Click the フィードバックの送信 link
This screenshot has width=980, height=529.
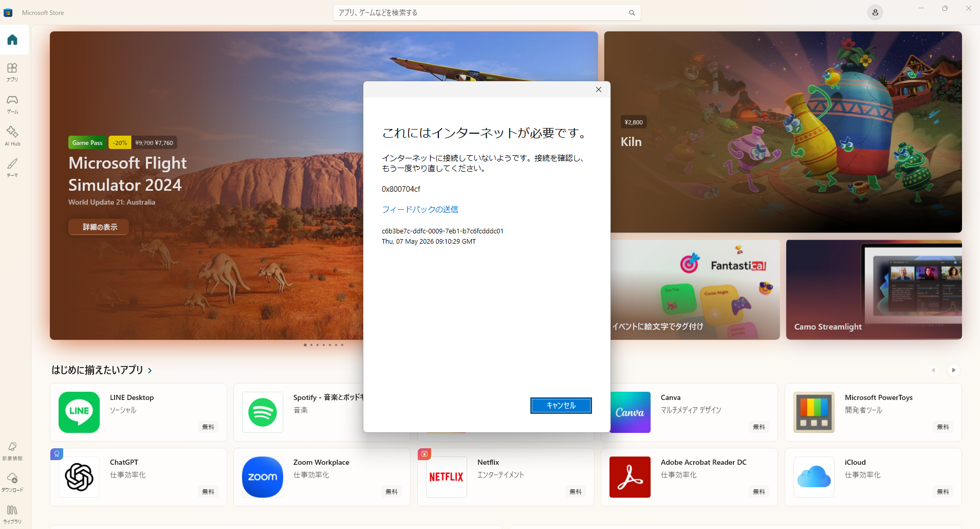(x=420, y=209)
